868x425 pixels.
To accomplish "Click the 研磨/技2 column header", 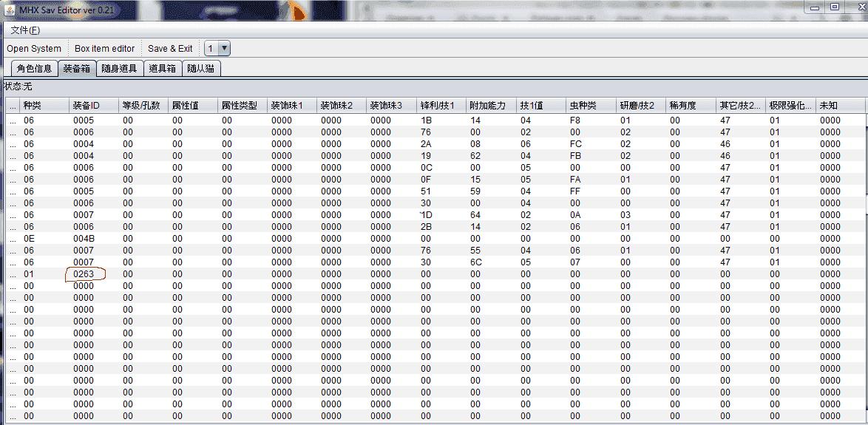I will tap(640, 105).
